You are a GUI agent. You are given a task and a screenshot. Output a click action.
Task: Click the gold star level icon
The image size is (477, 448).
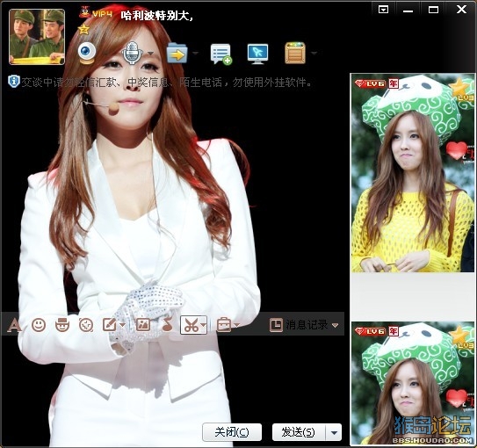point(83,29)
